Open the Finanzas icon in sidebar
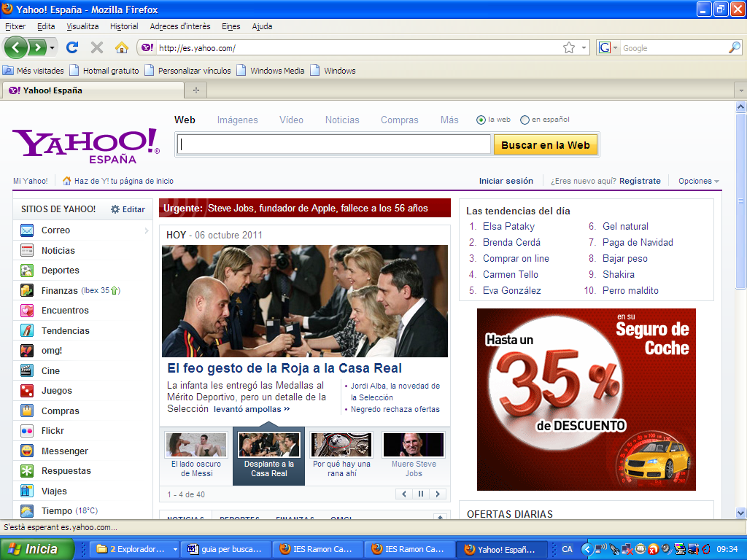This screenshot has width=747, height=560. [x=27, y=290]
